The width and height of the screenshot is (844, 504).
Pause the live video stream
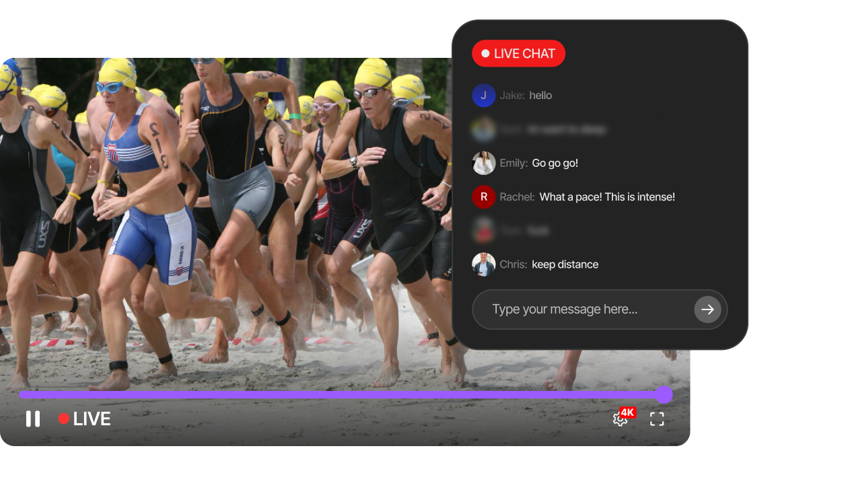coord(33,419)
